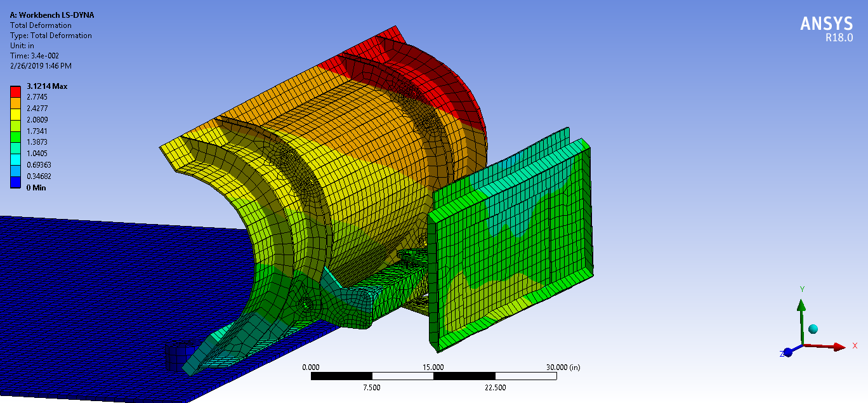Image resolution: width=868 pixels, height=403 pixels.
Task: Select the 0 Min legend value
Action: 35,188
